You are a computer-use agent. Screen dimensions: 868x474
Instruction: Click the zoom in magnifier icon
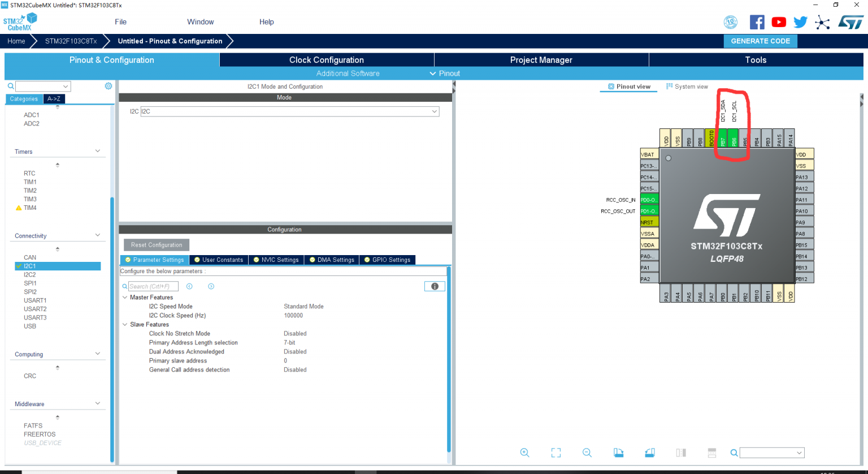(524, 453)
